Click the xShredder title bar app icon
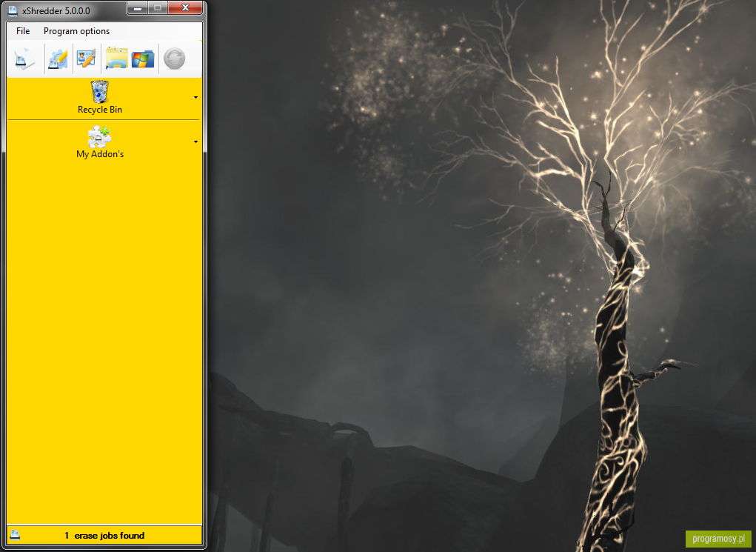Screen dimensions: 756x552 (x=13, y=10)
